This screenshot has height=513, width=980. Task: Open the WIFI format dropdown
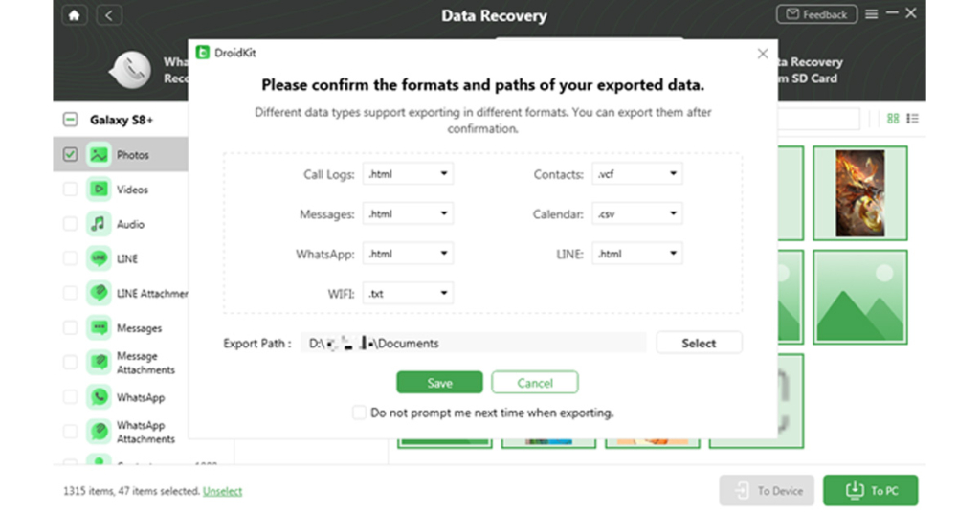click(408, 293)
